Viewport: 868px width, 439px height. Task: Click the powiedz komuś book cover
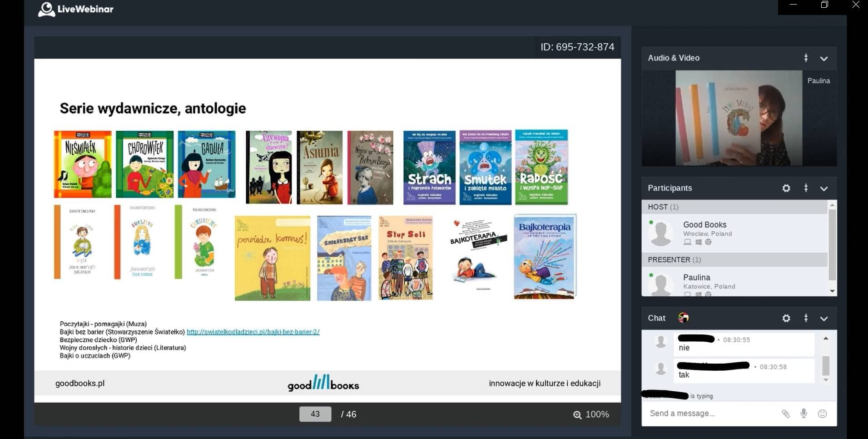[x=273, y=258]
